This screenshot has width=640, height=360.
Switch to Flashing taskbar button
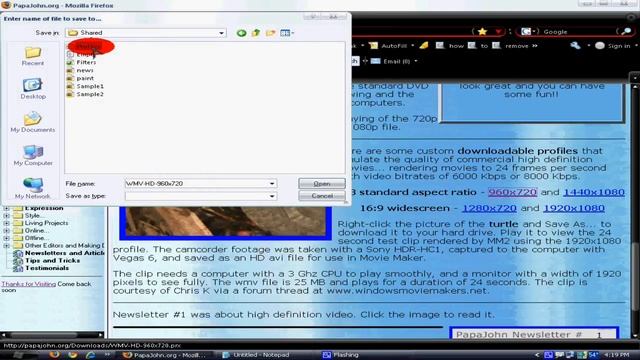coord(341,355)
